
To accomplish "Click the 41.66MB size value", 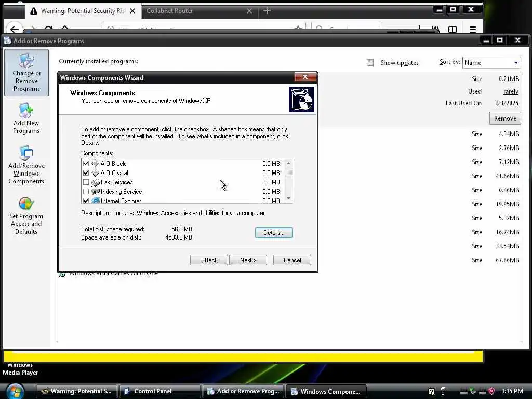I will click(x=507, y=176).
